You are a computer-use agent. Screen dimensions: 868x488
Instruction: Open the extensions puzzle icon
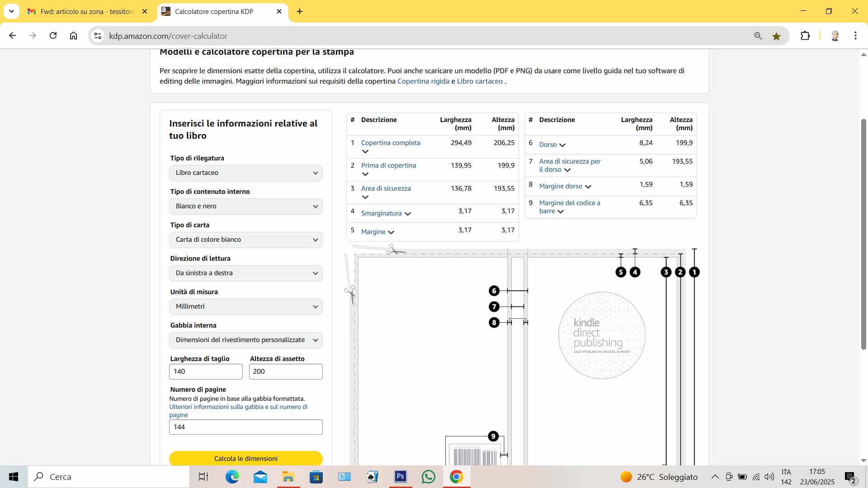point(805,36)
